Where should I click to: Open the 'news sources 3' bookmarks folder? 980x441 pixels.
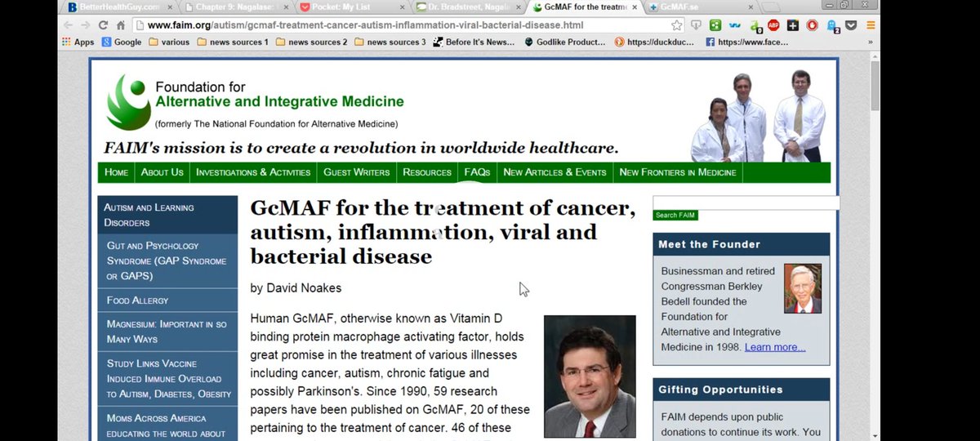[390, 42]
